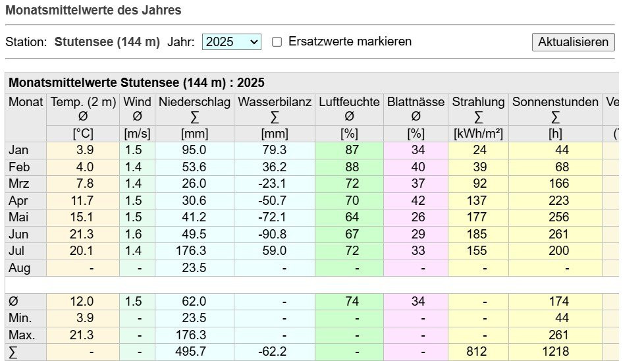Viewport: 644px width, 361px height.
Task: Click the Aktualisieren button
Action: (x=573, y=42)
